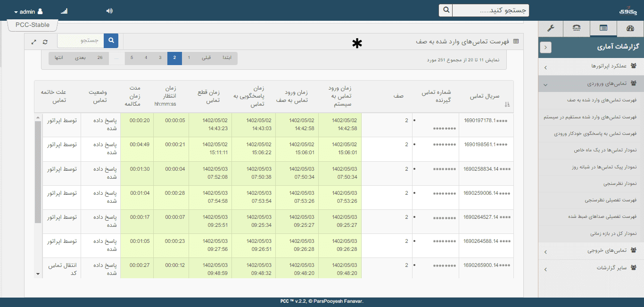This screenshot has height=307, width=644.
Task: Open نمودار پیک تماس‌ها در شبانه روز
Action: pos(603,167)
